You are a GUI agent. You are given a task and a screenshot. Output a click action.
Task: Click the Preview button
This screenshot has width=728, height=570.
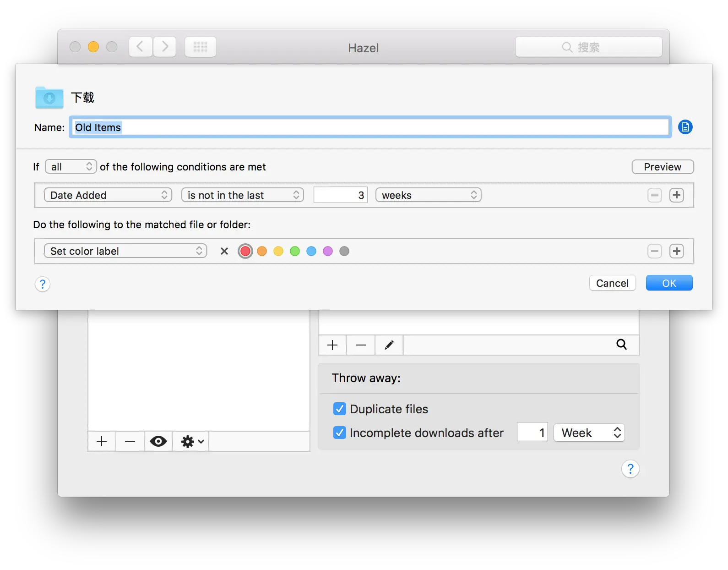pyautogui.click(x=663, y=167)
